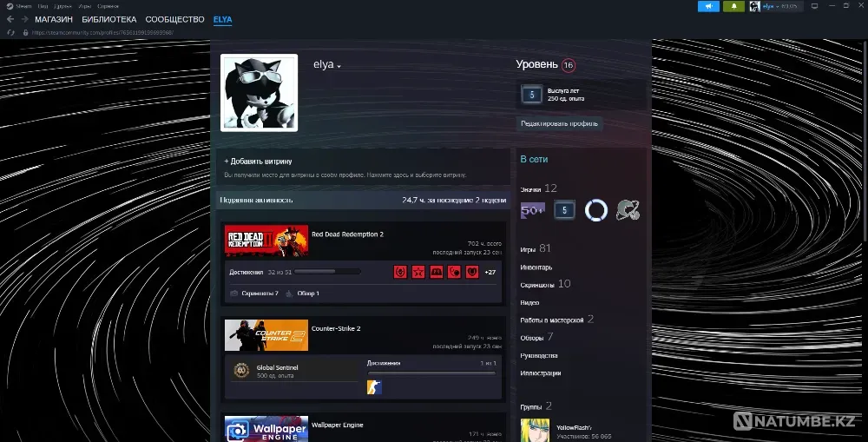
Task: Open Counter-Strike 2 Достижения link
Action: coord(384,363)
